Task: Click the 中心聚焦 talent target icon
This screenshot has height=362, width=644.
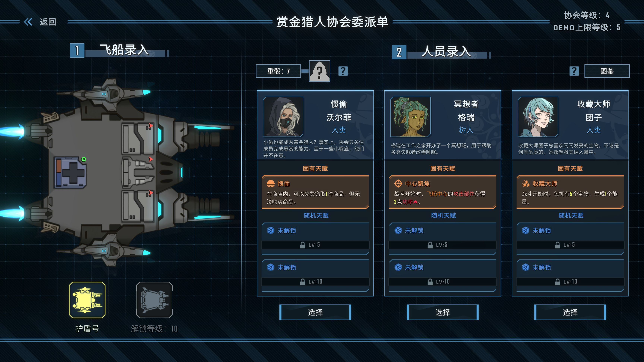Action: point(398,184)
